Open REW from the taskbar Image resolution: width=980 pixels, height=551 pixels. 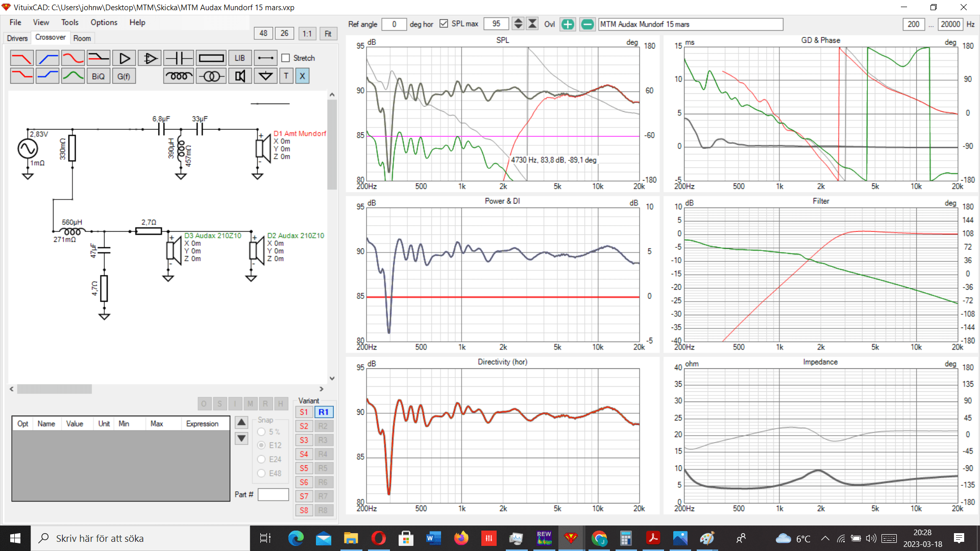click(x=544, y=538)
